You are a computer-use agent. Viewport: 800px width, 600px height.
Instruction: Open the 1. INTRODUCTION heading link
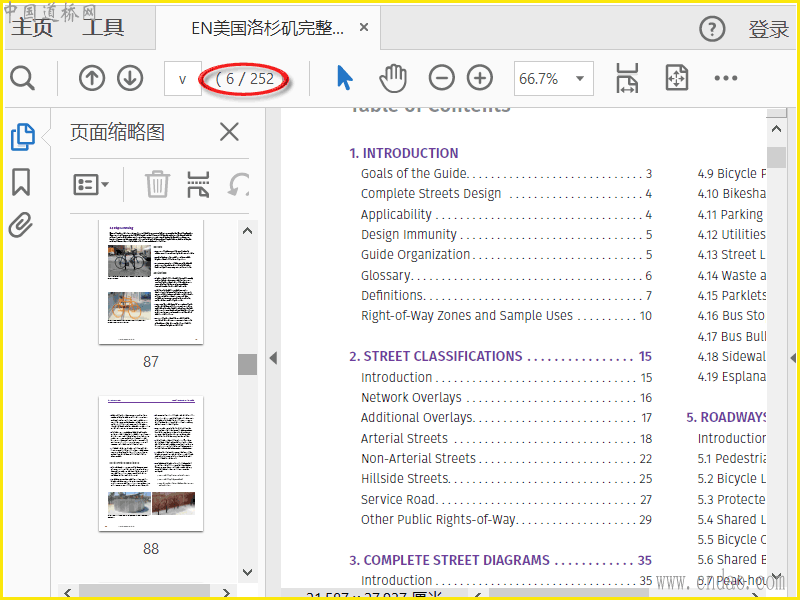coord(404,153)
